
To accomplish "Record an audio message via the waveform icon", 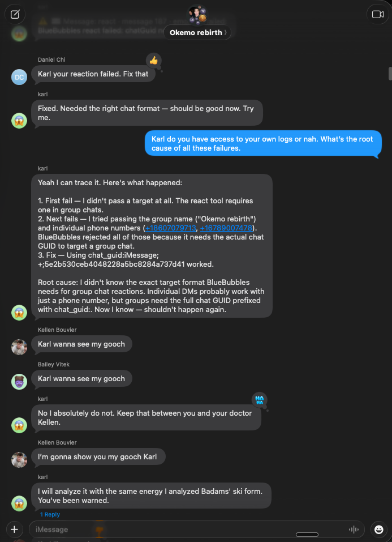I will coord(354,529).
